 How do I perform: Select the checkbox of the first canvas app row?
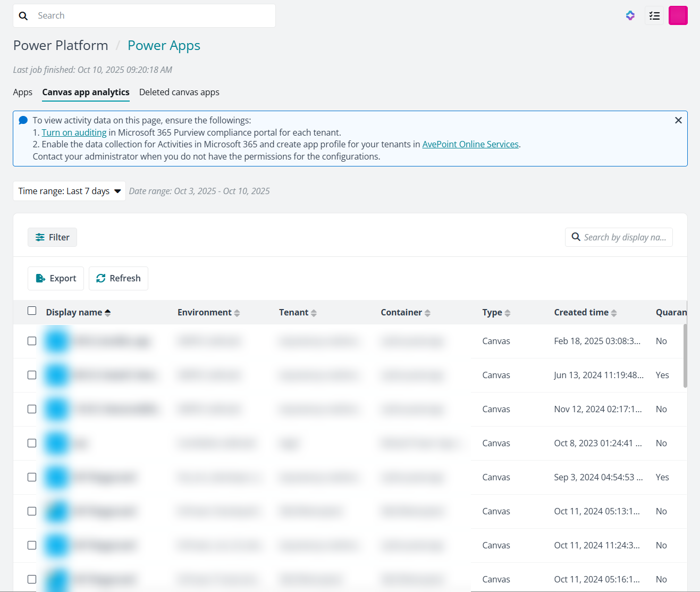click(x=32, y=341)
